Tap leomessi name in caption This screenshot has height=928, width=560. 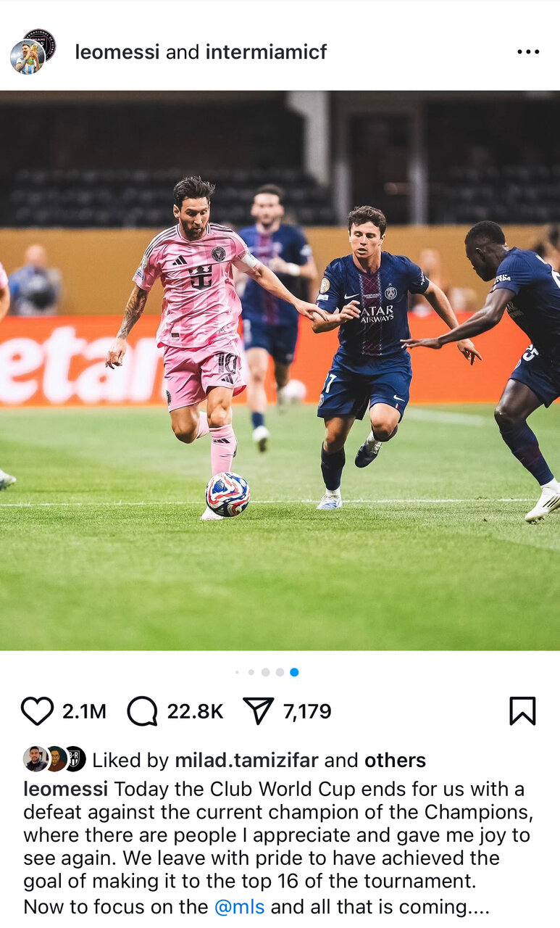click(66, 789)
